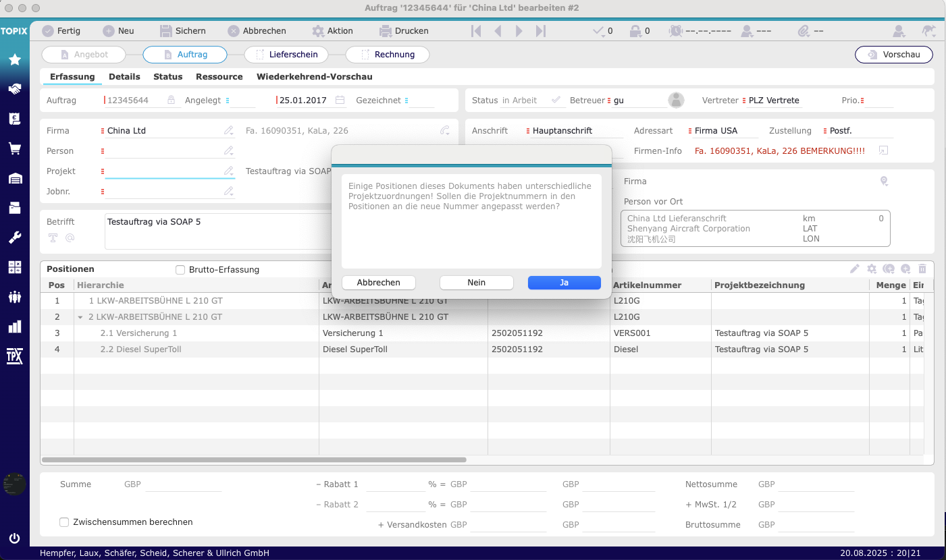Open the wrench tools module in the sidebar
This screenshot has width=946, height=560.
[14, 237]
